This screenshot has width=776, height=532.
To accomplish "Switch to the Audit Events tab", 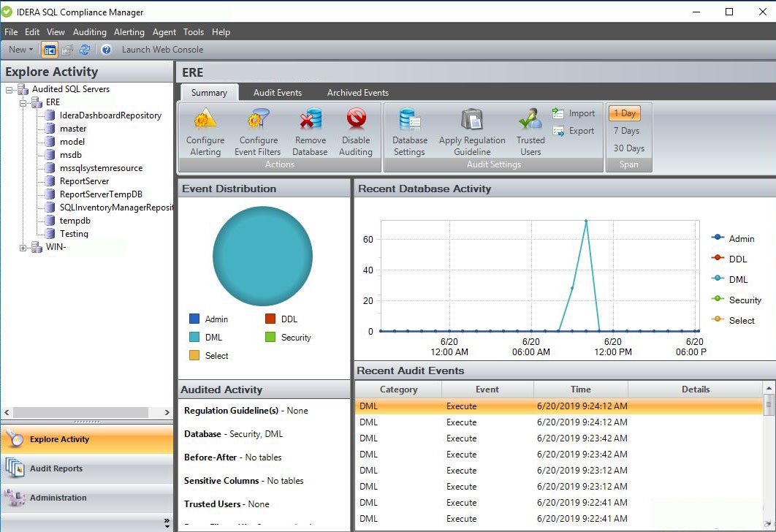I will click(277, 93).
